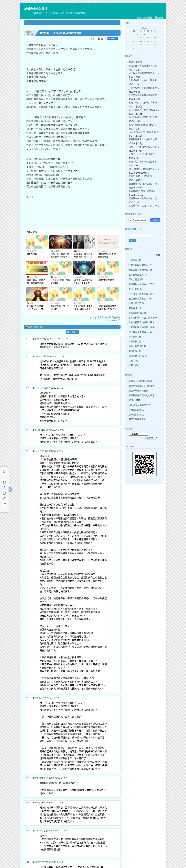Click into the Google custom search field

(138, 220)
